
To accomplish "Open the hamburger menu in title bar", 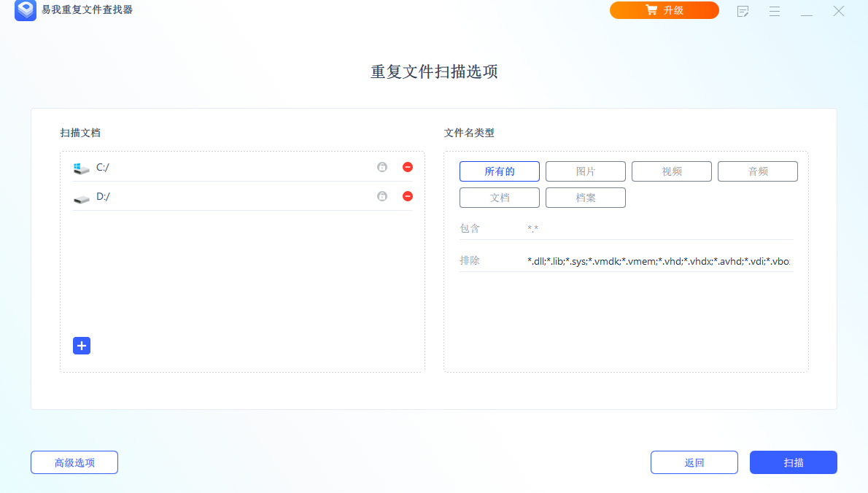I will [774, 11].
